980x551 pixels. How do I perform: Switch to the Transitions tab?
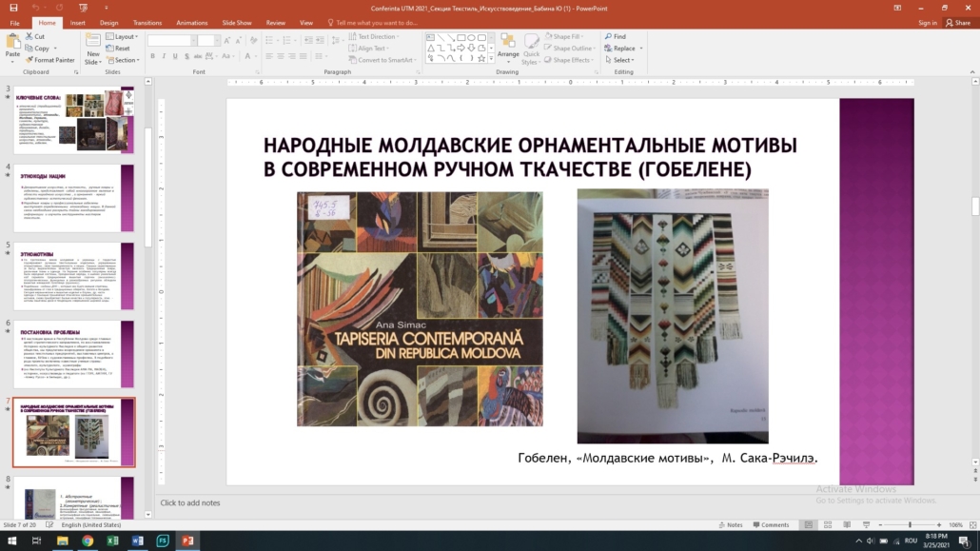pos(147,23)
